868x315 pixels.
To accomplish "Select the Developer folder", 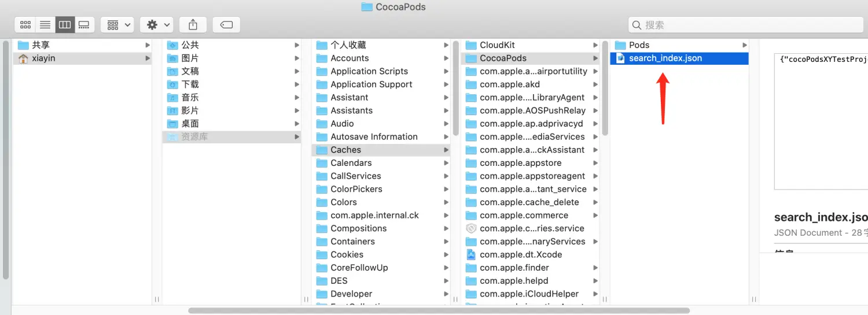I will coord(351,294).
